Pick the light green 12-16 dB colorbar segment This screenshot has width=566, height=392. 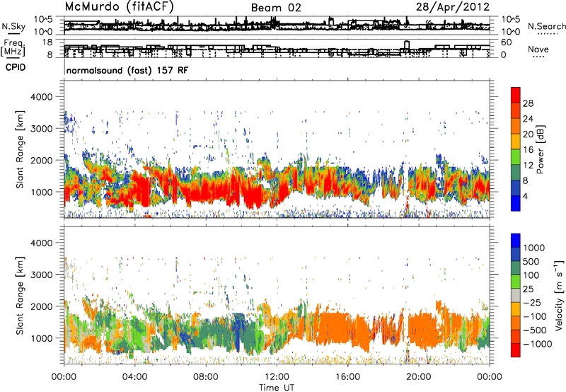(x=516, y=156)
